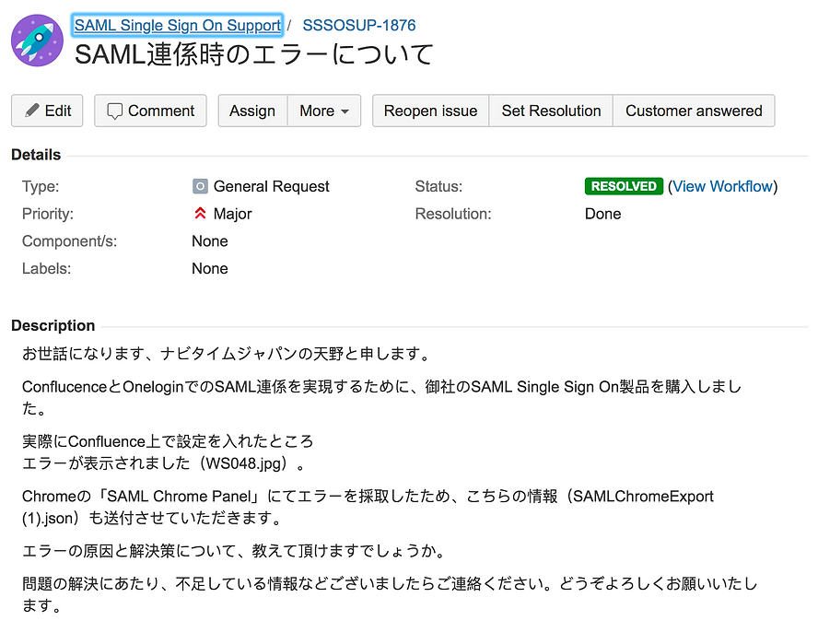Click the Type: field label

click(x=41, y=186)
